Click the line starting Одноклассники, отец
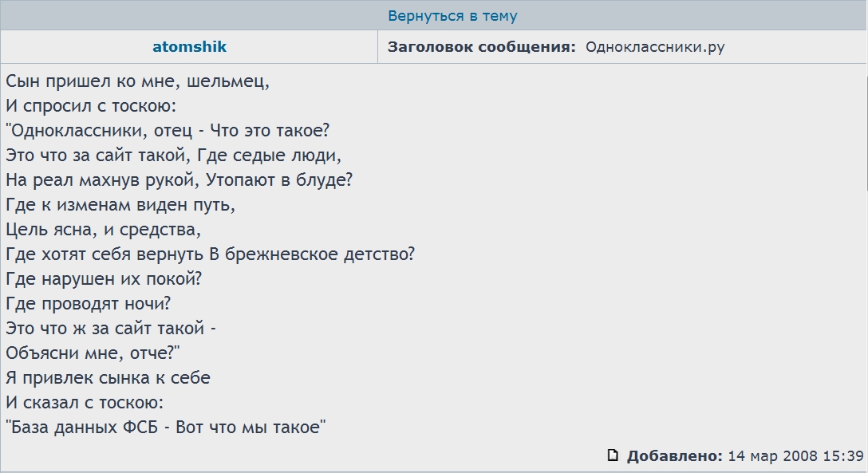868x473 pixels. [x=168, y=131]
